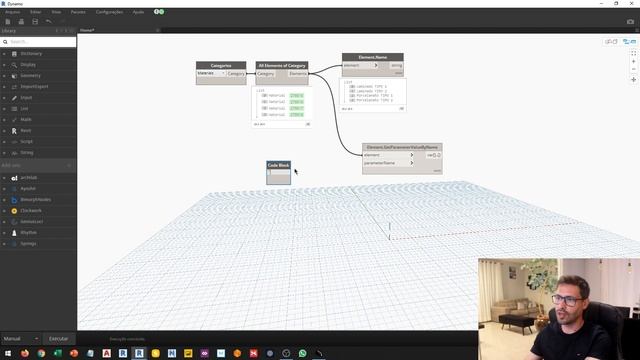Click Elements output port of All Elements node

coord(298,73)
